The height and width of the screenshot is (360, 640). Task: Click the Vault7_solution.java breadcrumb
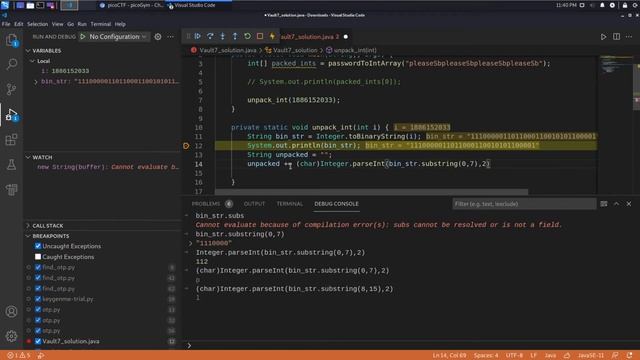tap(228, 50)
